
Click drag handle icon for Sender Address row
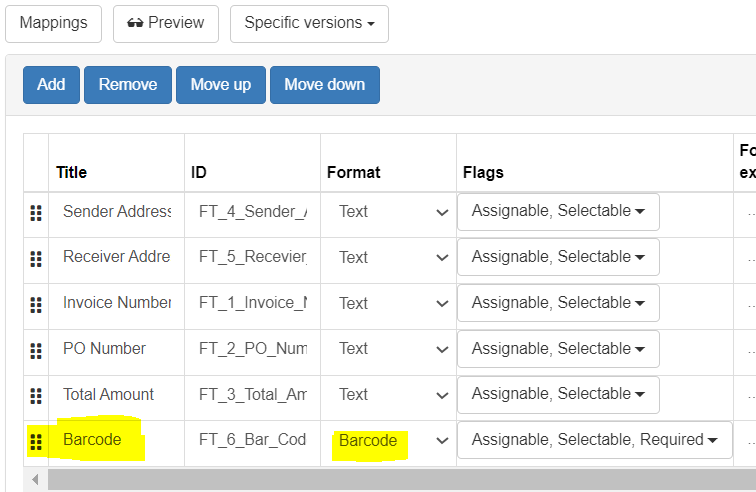(36, 213)
